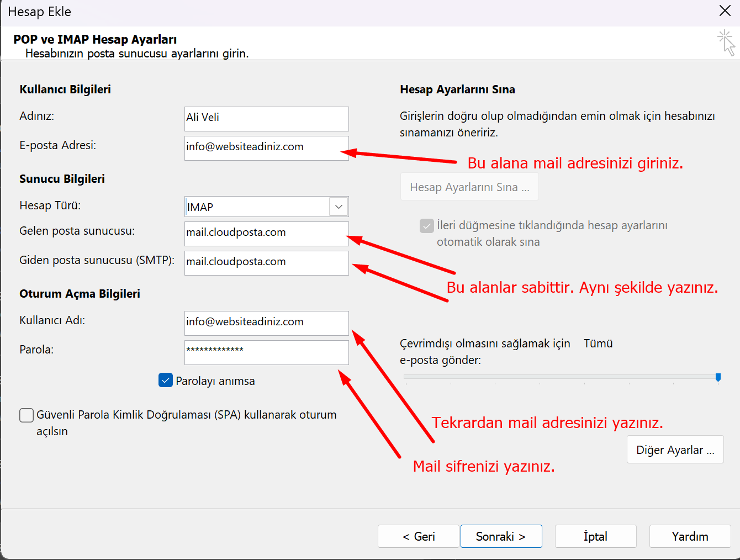The image size is (740, 560).
Task: Click the Geri button
Action: coord(418,536)
